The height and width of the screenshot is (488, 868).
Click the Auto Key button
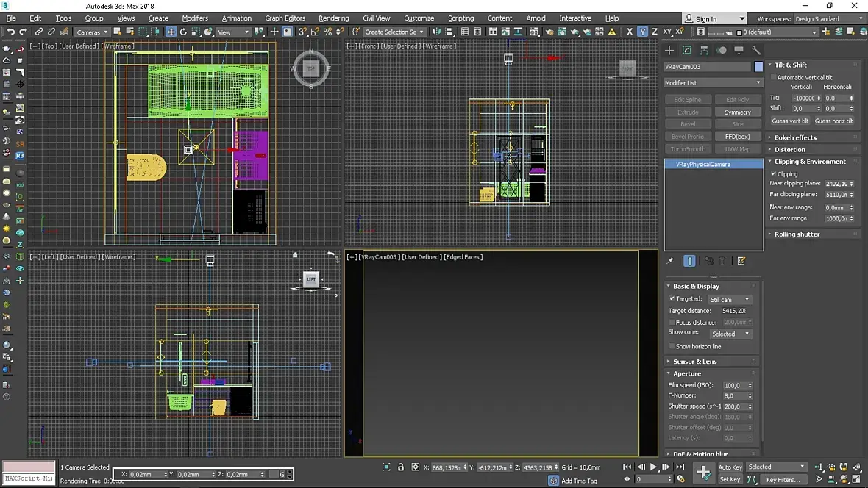[x=730, y=467]
